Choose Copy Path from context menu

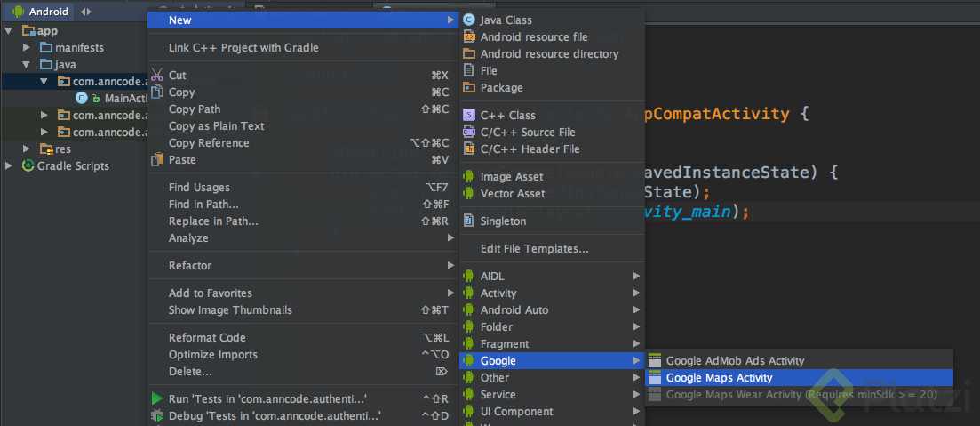303,109
